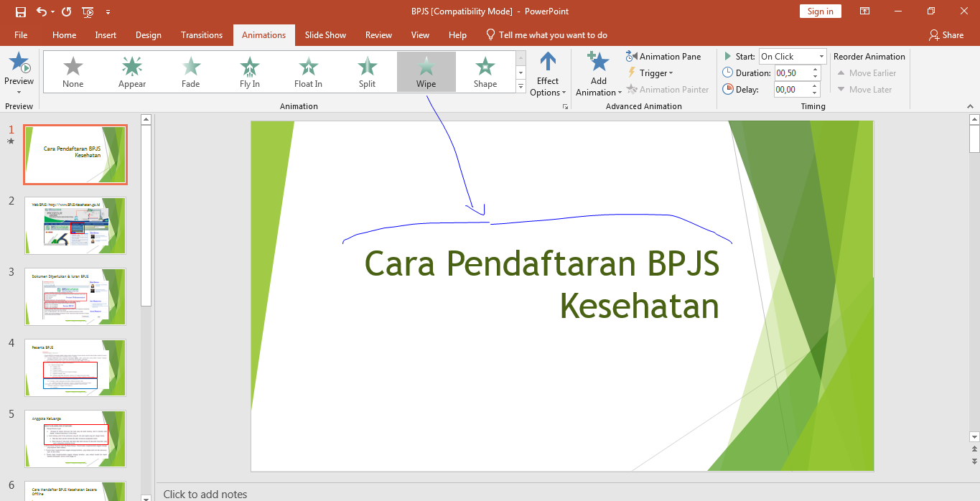Image resolution: width=980 pixels, height=501 pixels.
Task: Apply the Split animation effect
Action: (368, 72)
